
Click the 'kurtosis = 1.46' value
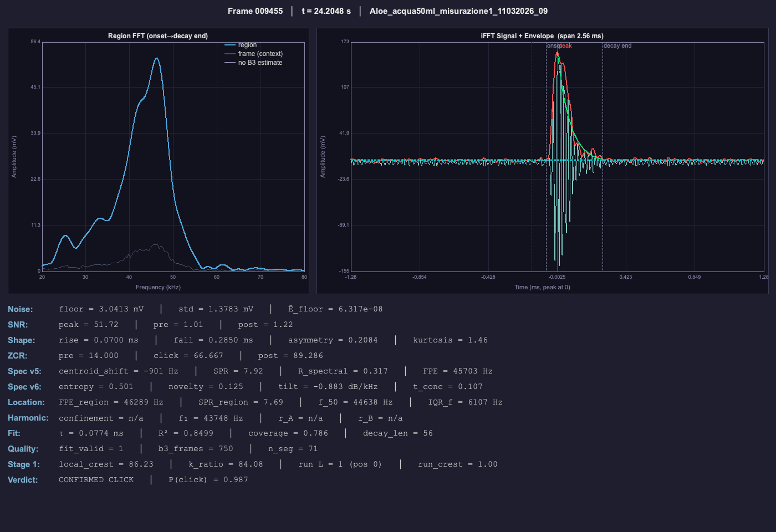tap(451, 340)
